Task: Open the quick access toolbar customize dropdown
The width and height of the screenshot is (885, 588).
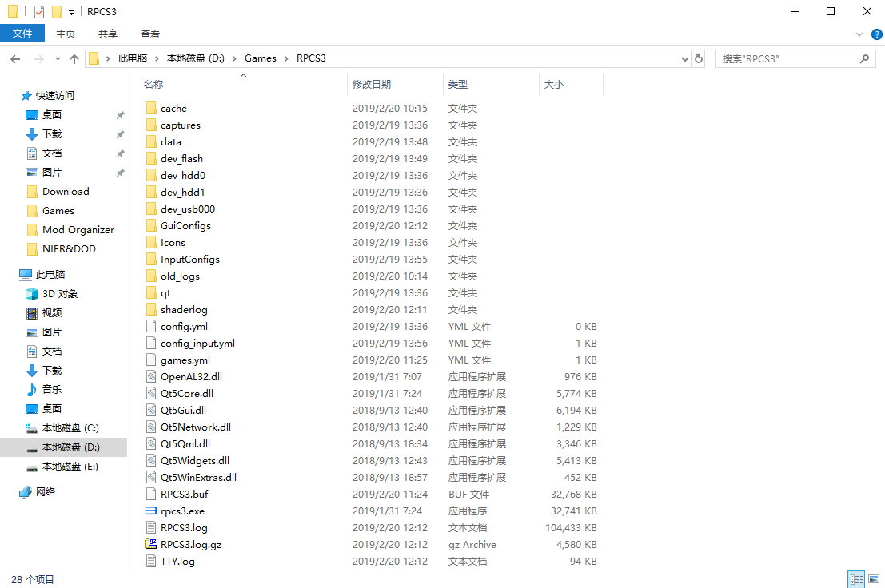Action: [71, 12]
